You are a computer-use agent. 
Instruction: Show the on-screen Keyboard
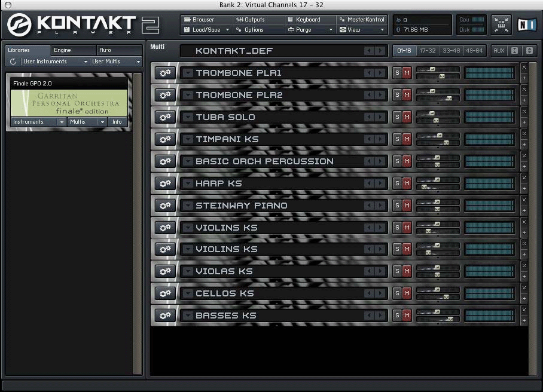(x=310, y=20)
